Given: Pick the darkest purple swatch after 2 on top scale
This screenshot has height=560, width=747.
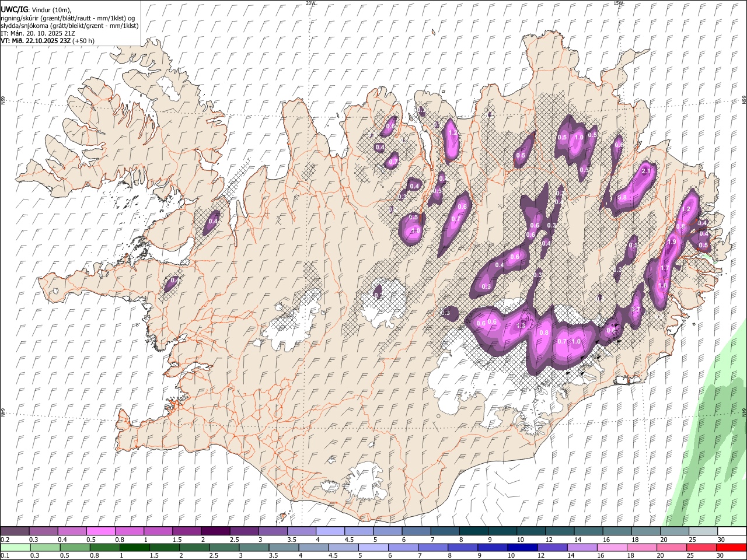Looking at the screenshot, I should (x=215, y=531).
